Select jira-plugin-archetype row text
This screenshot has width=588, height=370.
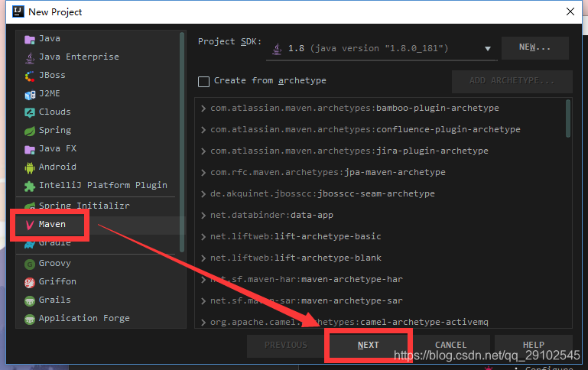(x=349, y=151)
